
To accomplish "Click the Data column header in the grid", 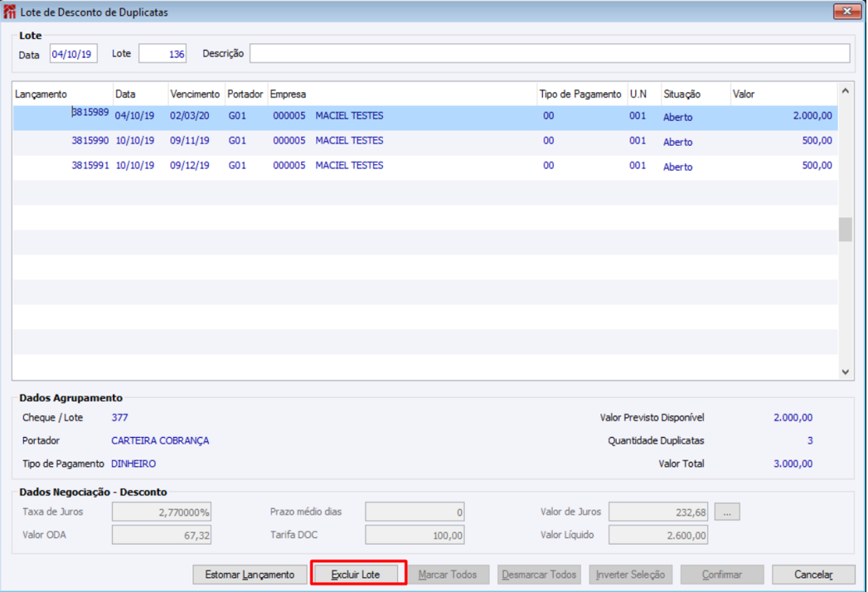I will tap(141, 95).
